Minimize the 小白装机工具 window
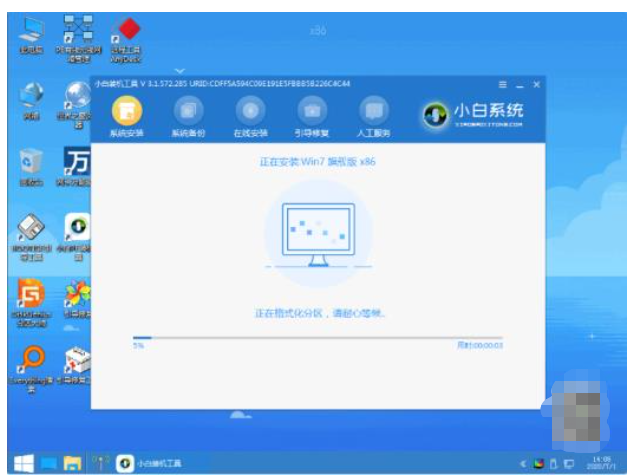Screen dimensions: 633x476 pyautogui.click(x=520, y=85)
